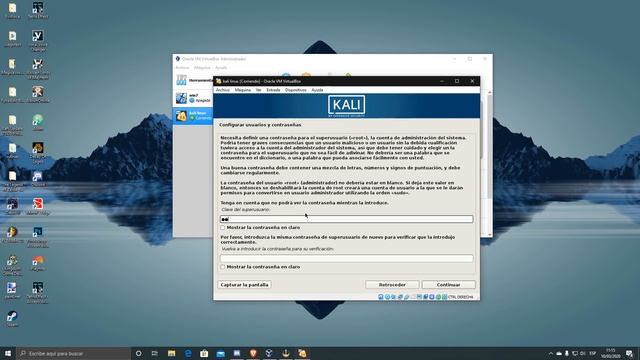
Task: Click the 'Capturar la pantalla' button
Action: [x=244, y=285]
